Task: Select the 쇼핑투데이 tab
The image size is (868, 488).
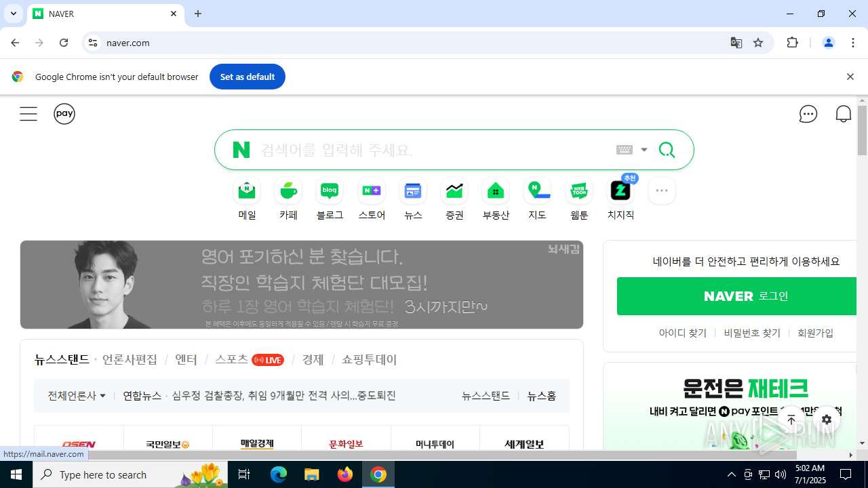Action: tap(369, 360)
